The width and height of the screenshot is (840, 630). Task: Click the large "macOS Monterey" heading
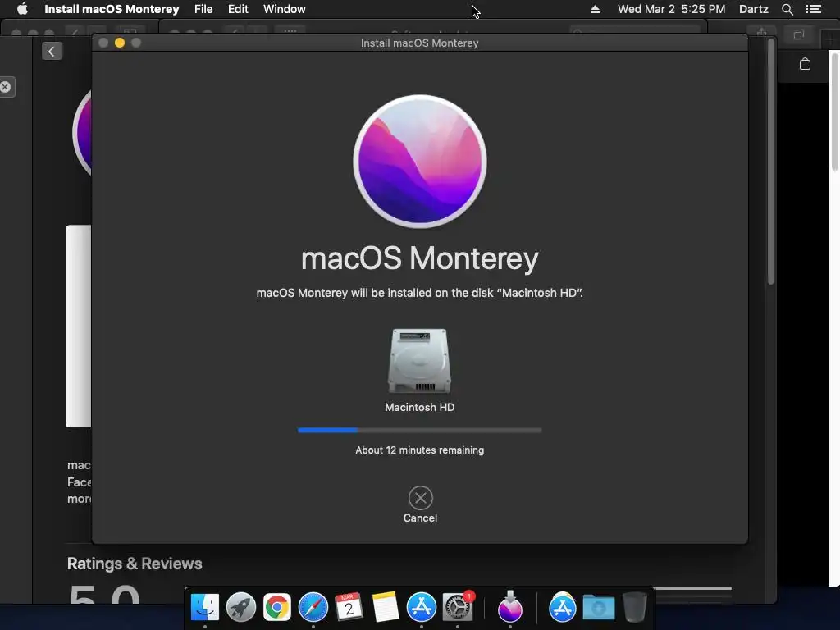coord(419,258)
